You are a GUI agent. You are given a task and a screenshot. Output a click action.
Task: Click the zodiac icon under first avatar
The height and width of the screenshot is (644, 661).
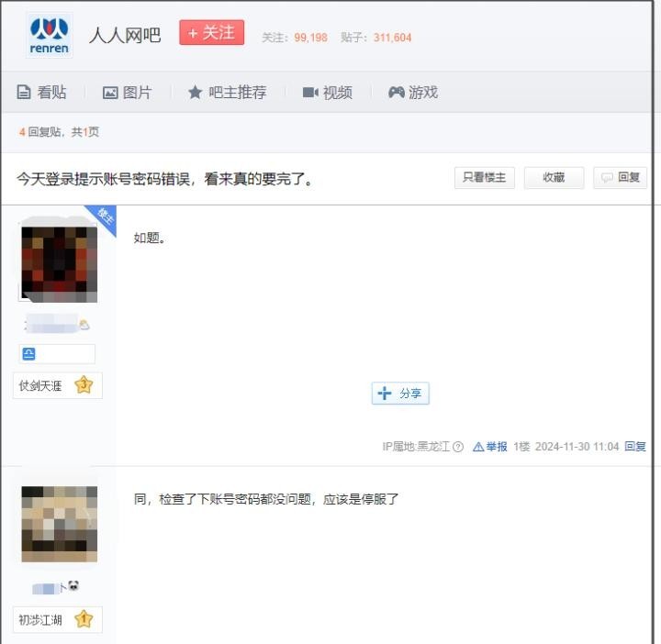(28, 354)
